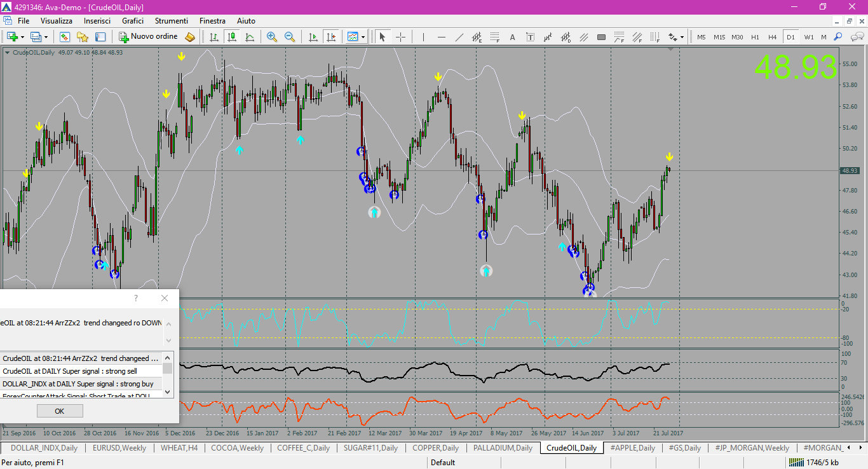This screenshot has height=469, width=868.
Task: Switch chart to bar chart
Action: 214,37
